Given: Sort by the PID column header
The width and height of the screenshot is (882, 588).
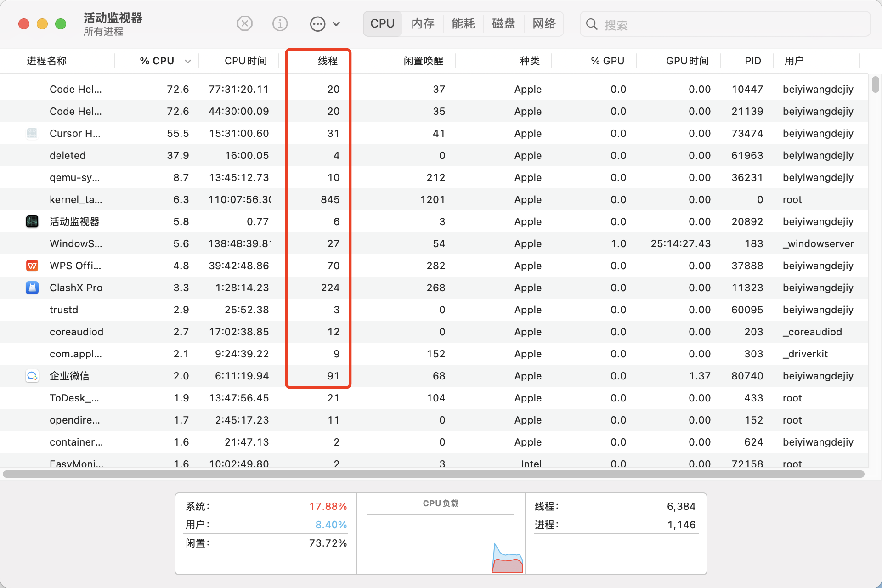Looking at the screenshot, I should pyautogui.click(x=752, y=61).
